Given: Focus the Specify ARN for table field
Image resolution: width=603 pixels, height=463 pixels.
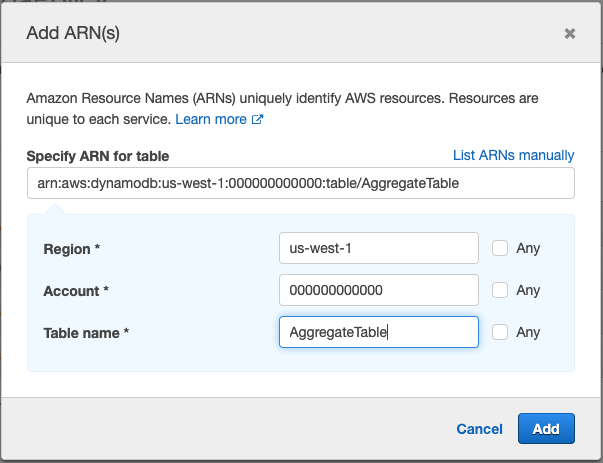Looking at the screenshot, I should click(301, 183).
